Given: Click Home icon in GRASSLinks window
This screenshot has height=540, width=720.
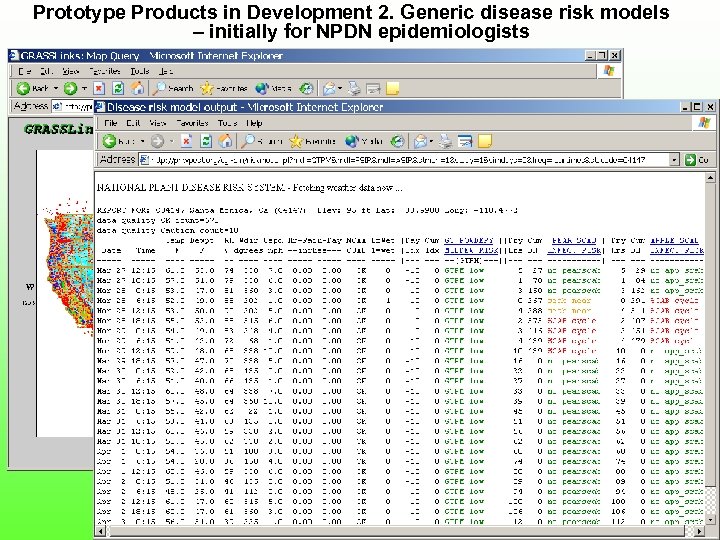Looking at the screenshot, I should point(137,87).
